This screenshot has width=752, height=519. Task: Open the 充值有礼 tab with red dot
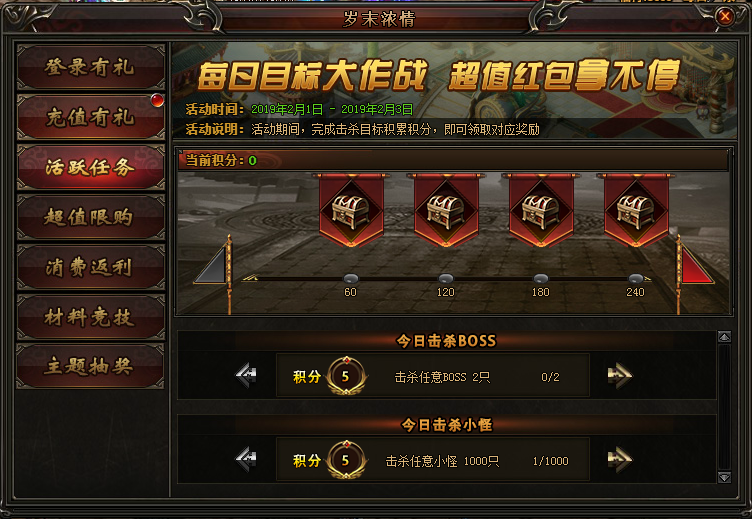coord(91,117)
